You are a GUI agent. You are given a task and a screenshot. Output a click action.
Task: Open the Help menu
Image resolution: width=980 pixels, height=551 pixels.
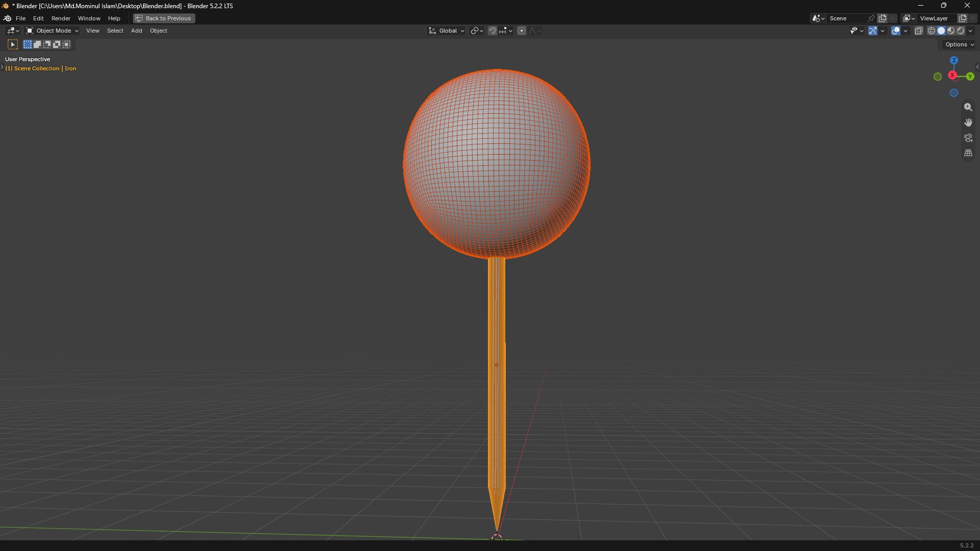pyautogui.click(x=114, y=18)
